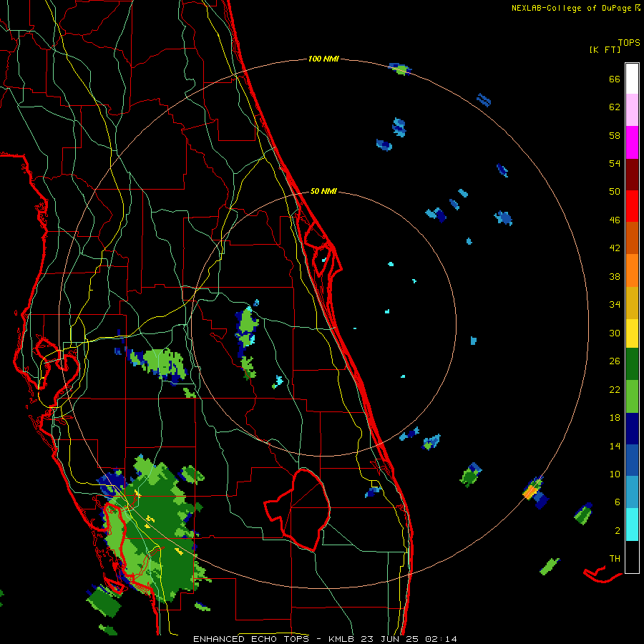Screen dimensions: 644x644
Task: Click the dark green 30 kft legend swatch
Action: tap(632, 364)
